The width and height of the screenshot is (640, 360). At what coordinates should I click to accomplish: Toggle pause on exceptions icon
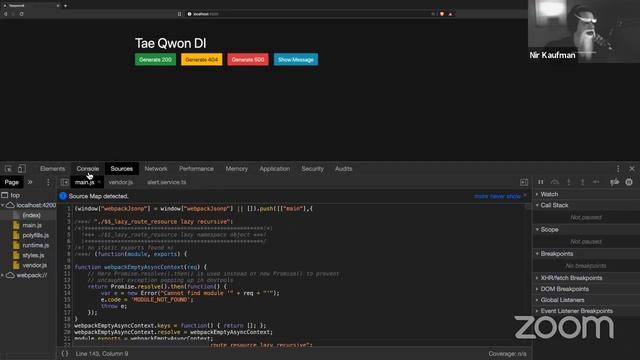pyautogui.click(x=629, y=182)
